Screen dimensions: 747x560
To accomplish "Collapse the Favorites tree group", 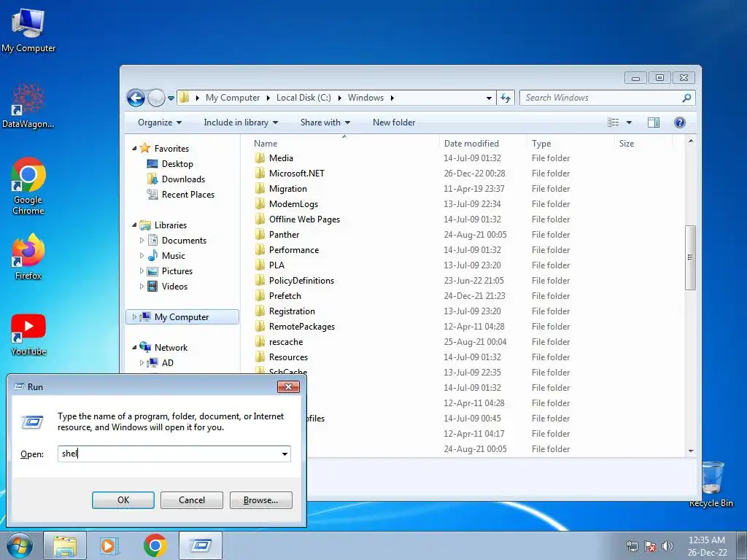I will 134,149.
